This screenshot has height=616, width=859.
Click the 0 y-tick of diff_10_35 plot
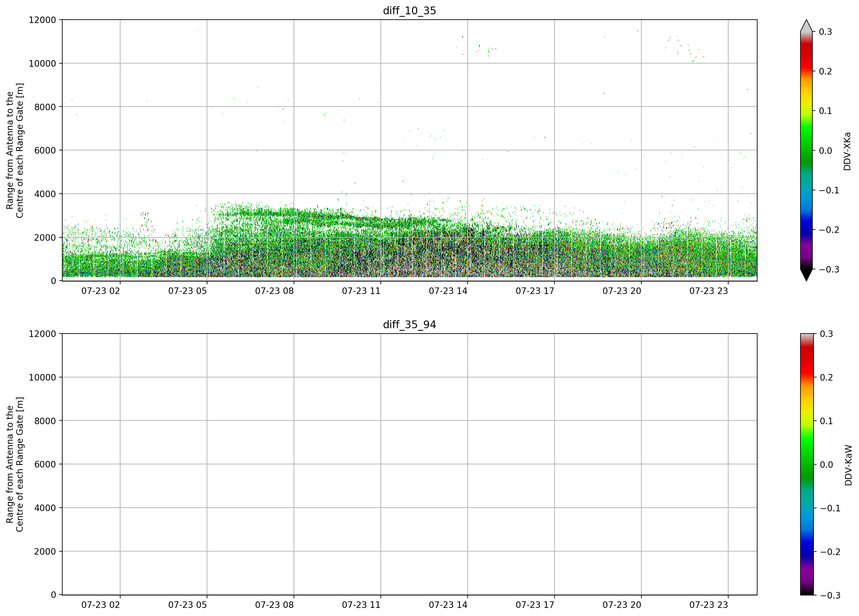54,281
